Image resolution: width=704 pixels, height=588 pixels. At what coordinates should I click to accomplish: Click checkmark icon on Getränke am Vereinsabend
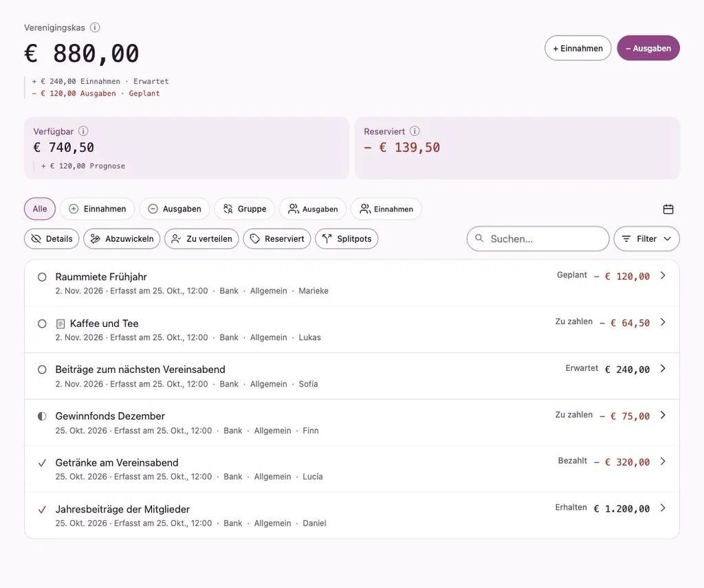click(x=42, y=463)
